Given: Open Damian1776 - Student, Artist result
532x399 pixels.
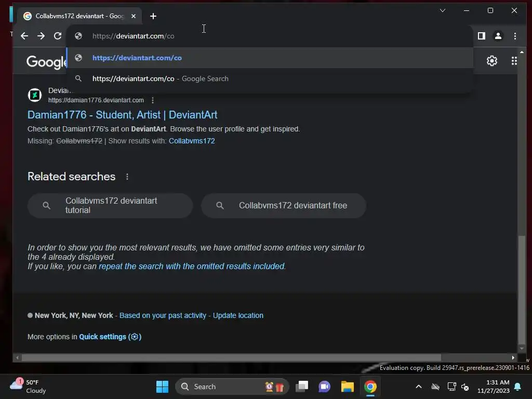Looking at the screenshot, I should coord(122,115).
